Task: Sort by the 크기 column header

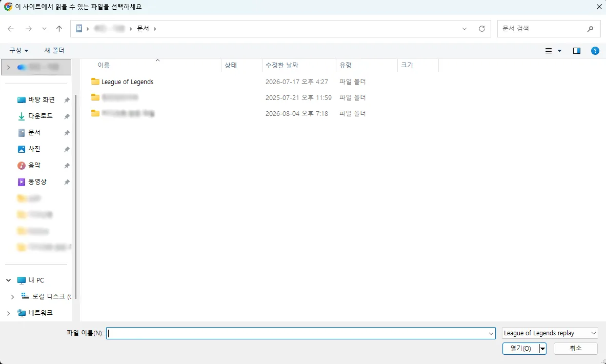Action: pos(418,65)
